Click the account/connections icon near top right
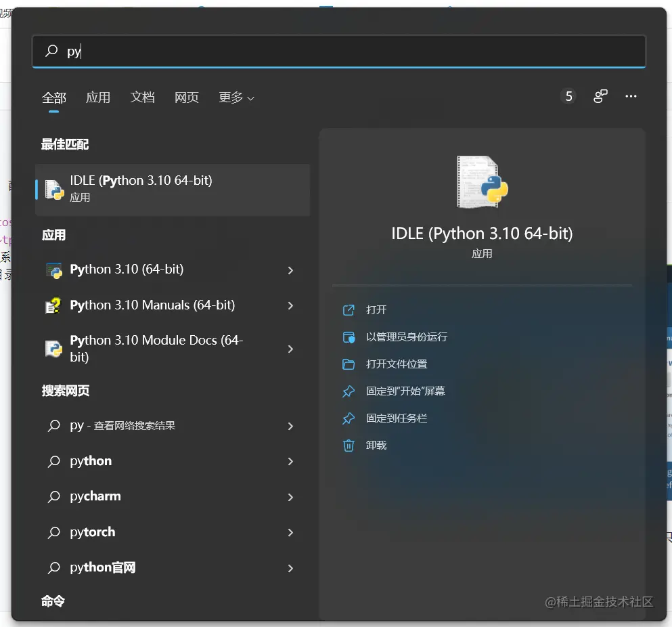This screenshot has width=672, height=627. (x=600, y=96)
